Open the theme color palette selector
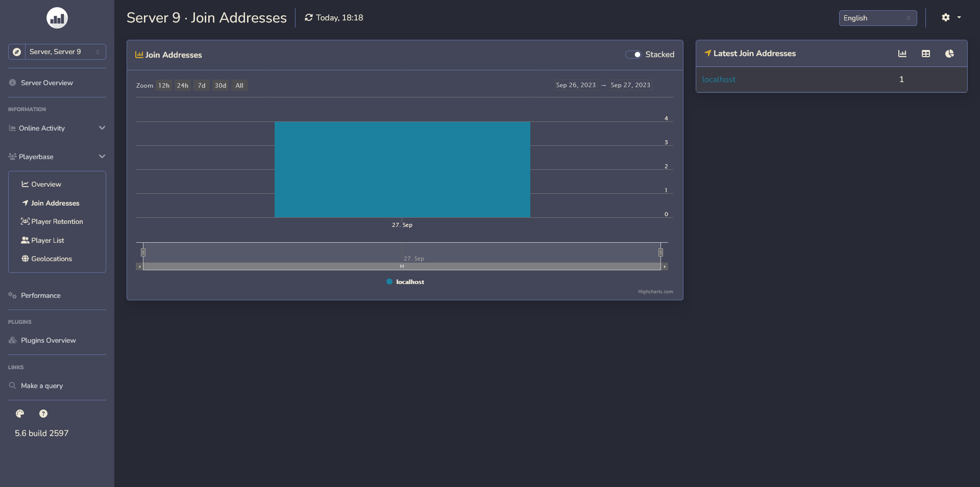This screenshot has height=487, width=980. 19,414
